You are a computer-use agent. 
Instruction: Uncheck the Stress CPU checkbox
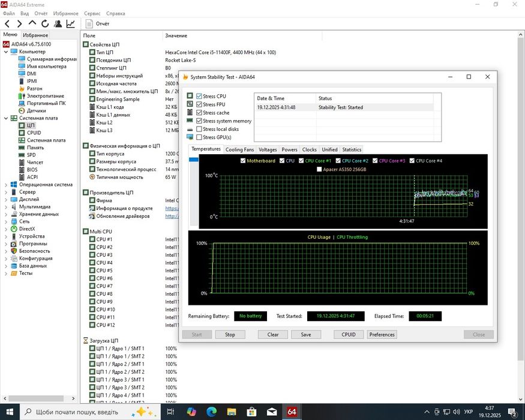coord(199,96)
